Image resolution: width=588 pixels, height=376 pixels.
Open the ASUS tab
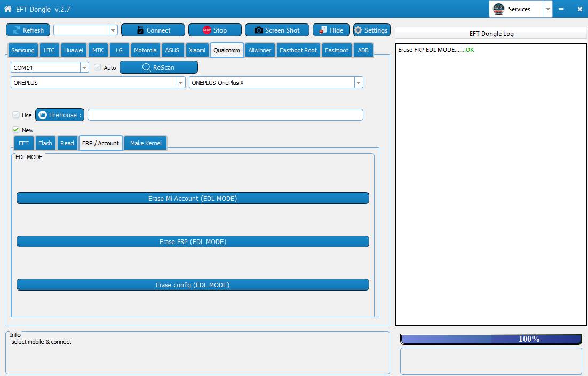point(172,50)
